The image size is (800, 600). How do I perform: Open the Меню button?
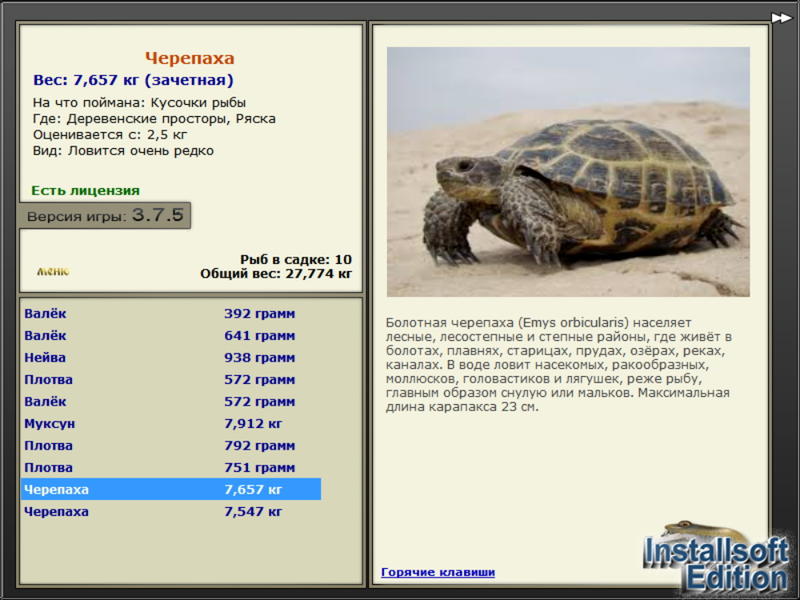53,271
